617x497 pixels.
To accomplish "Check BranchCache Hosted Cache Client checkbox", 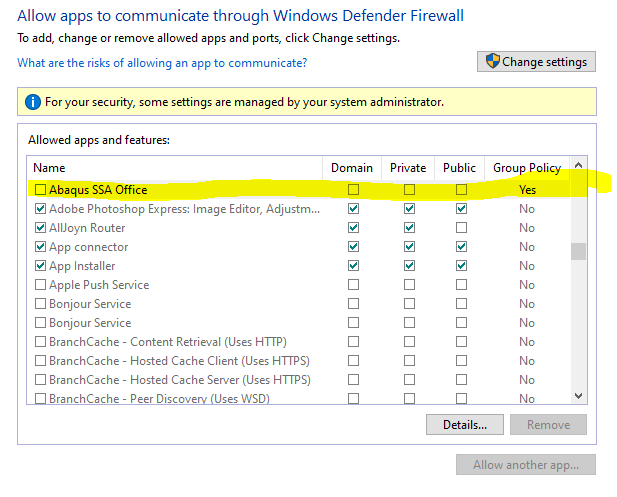I will pyautogui.click(x=40, y=360).
